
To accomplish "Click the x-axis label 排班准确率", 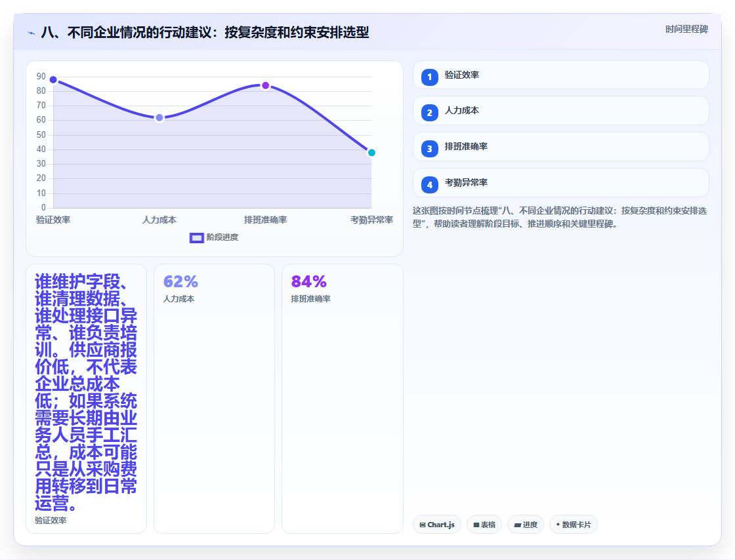I will (265, 220).
